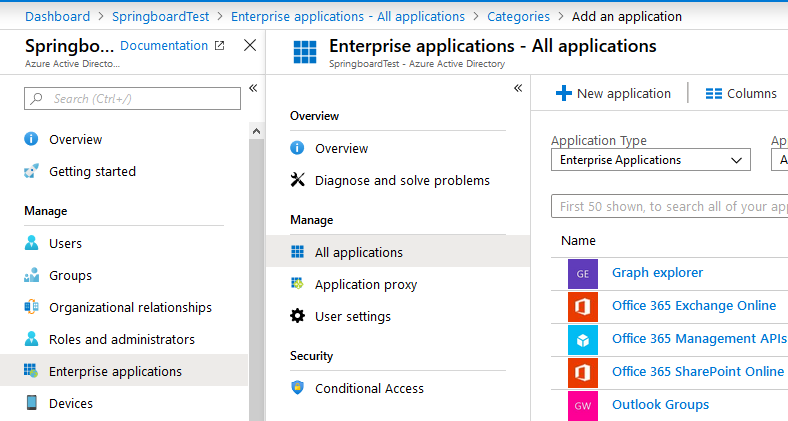Click the All applications grid icon

click(298, 252)
